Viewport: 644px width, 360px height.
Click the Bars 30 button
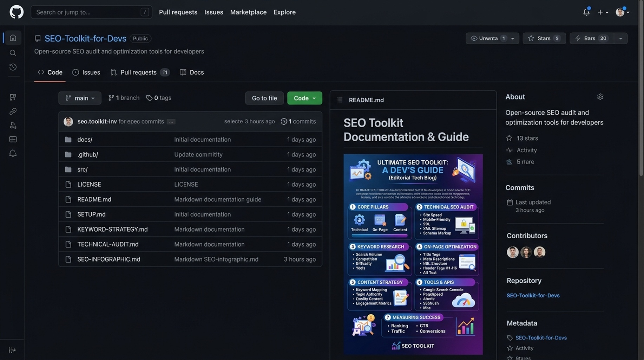(592, 38)
